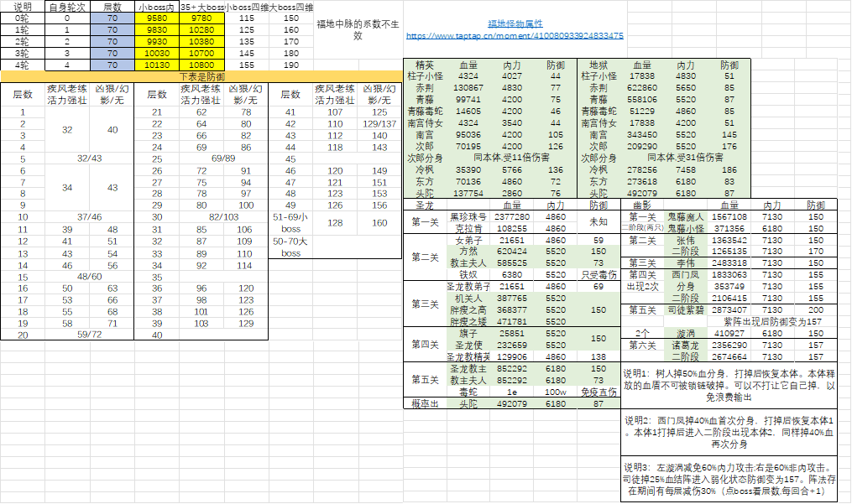Click the 黑珍珠号 name cell
The height and width of the screenshot is (504, 852).
pyautogui.click(x=468, y=216)
